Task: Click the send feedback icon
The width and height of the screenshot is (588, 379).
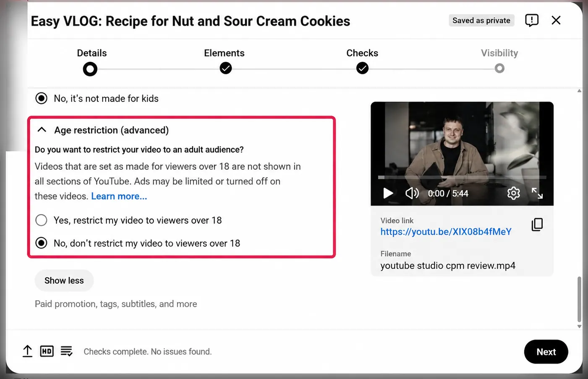Action: [x=531, y=20]
